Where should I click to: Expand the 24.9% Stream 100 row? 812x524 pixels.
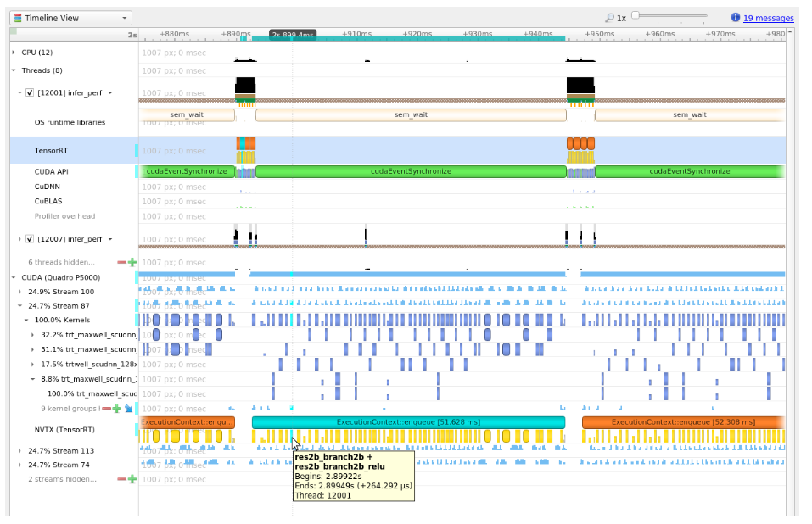tap(21, 291)
